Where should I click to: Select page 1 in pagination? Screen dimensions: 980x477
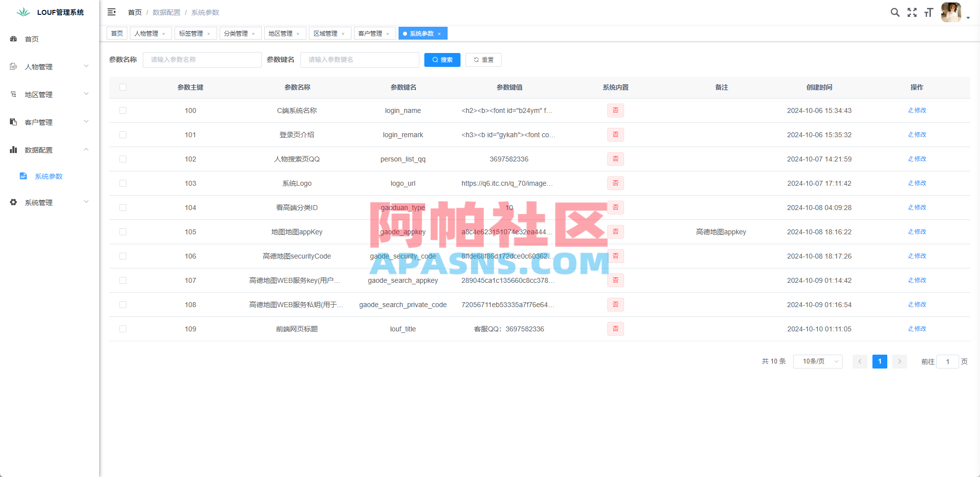(880, 362)
